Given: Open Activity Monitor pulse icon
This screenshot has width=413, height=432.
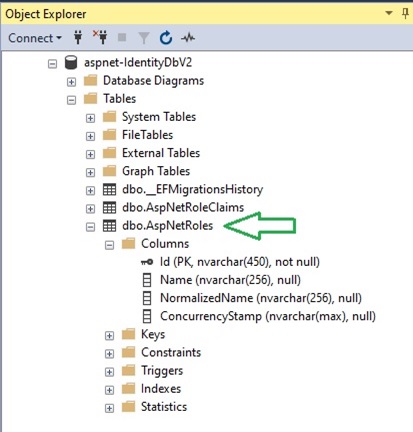Looking at the screenshot, I should click(188, 38).
